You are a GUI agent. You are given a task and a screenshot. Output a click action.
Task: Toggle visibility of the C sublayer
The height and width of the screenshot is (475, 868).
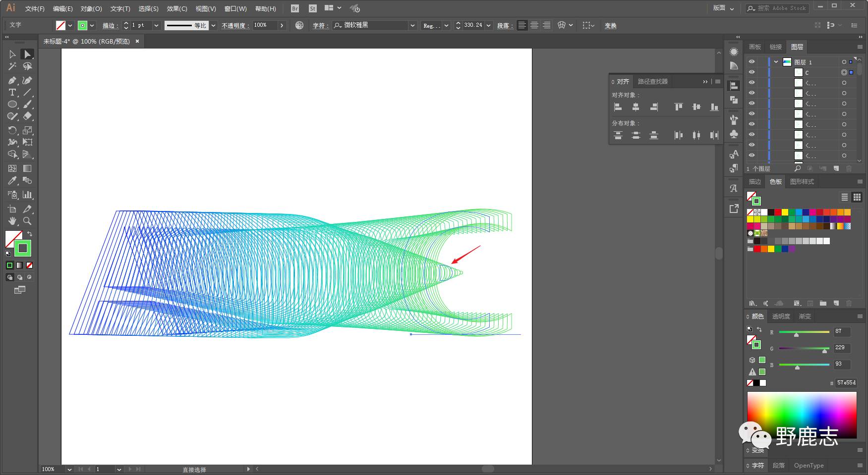(752, 72)
